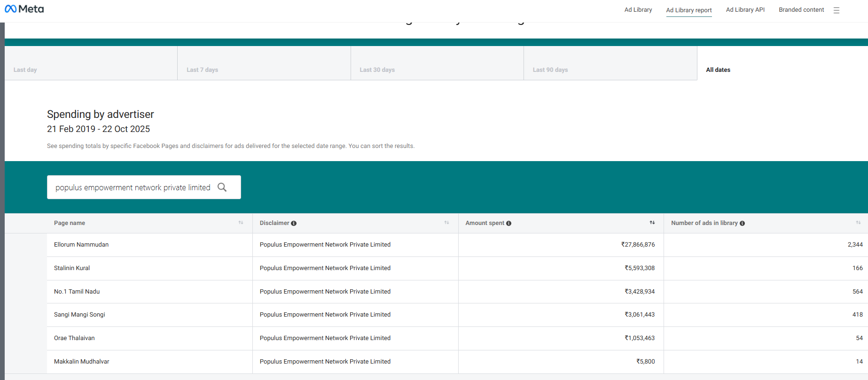Open the hamburger menu icon
This screenshot has height=380, width=868.
tap(837, 10)
